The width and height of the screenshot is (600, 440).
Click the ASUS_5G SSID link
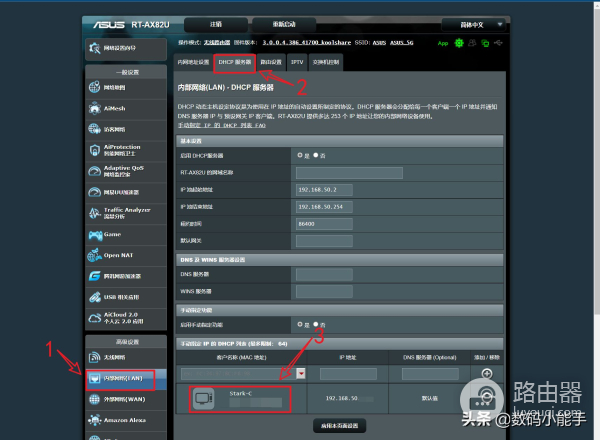click(401, 42)
